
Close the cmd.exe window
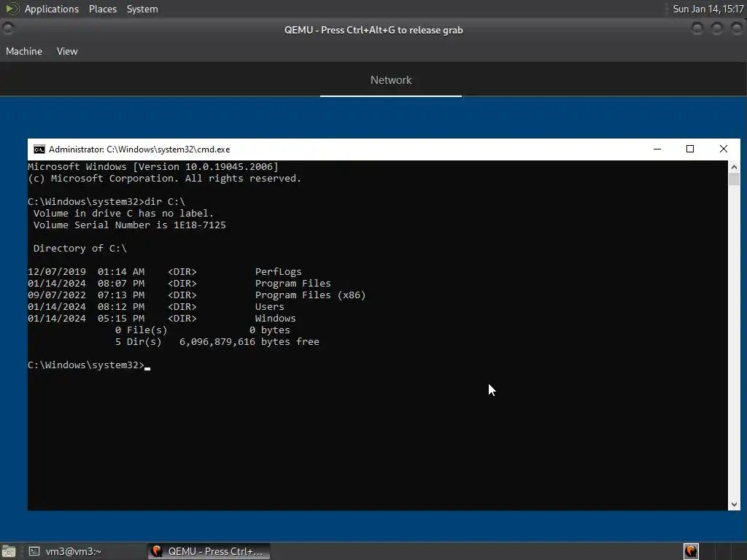point(723,149)
